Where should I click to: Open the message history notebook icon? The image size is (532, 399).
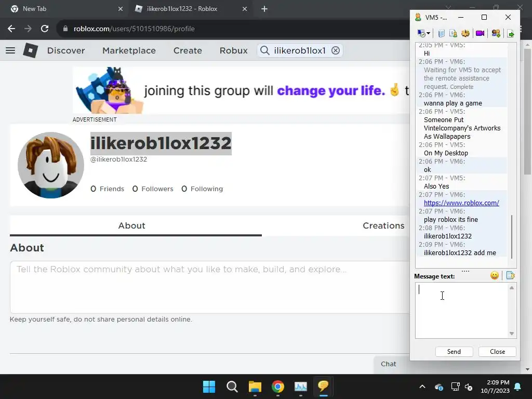(441, 33)
